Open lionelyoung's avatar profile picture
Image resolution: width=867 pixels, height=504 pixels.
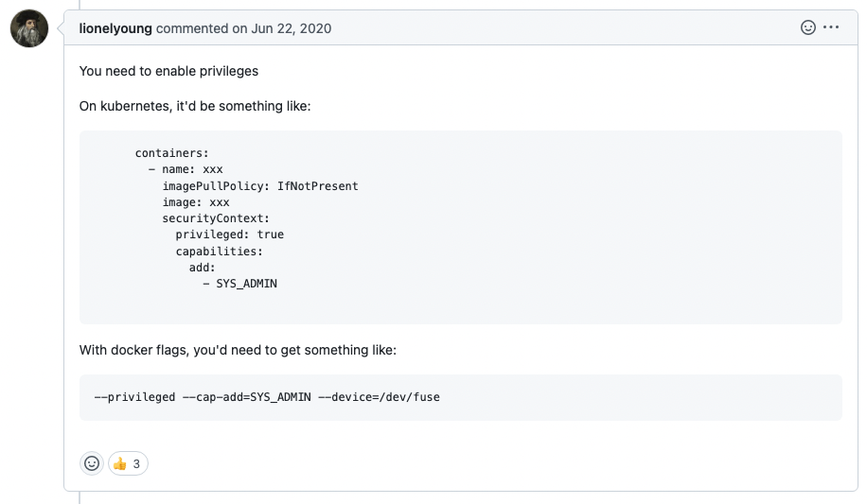(x=29, y=28)
